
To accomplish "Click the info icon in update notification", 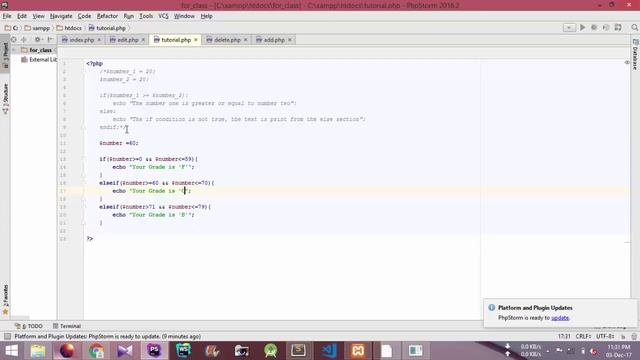I will [x=491, y=308].
